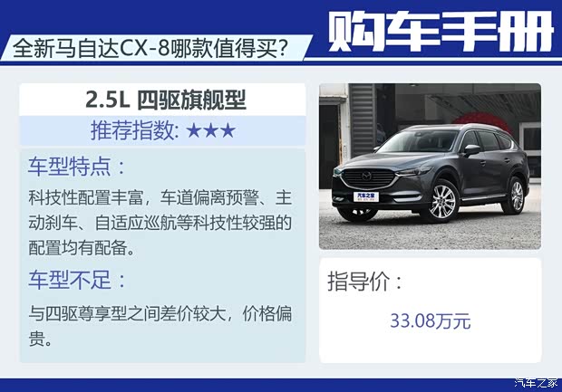Click the Mazda logo on car grille
This screenshot has width=562, height=392.
click(x=366, y=177)
